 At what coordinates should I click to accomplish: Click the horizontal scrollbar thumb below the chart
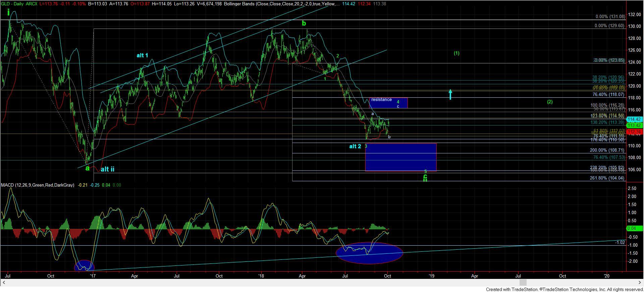pos(523,283)
